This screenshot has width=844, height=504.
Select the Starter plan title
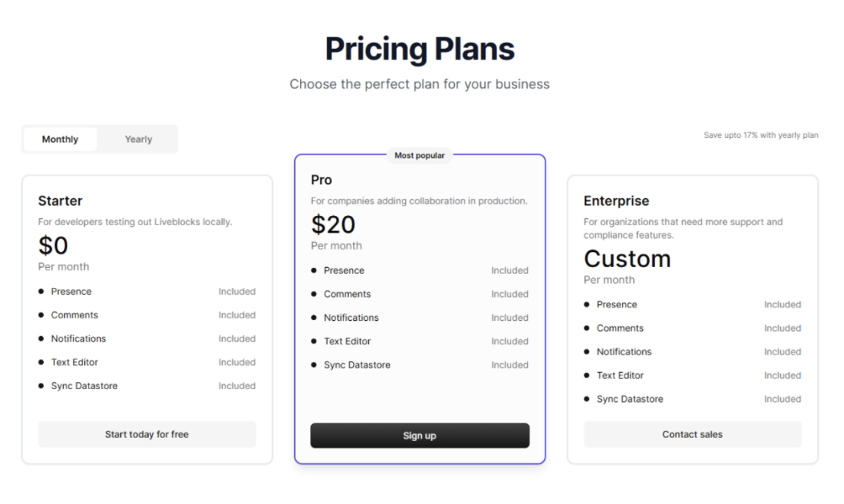coord(61,201)
